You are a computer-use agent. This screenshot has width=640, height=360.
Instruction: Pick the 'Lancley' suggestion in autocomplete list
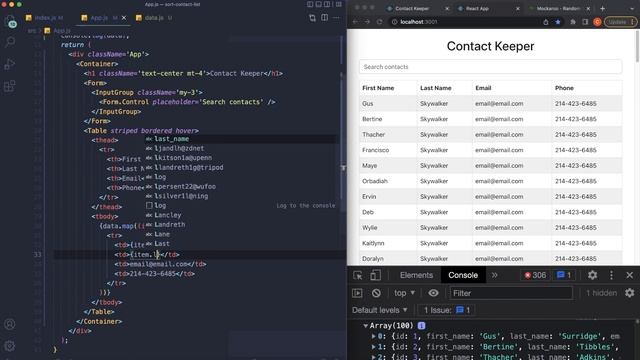point(241,215)
